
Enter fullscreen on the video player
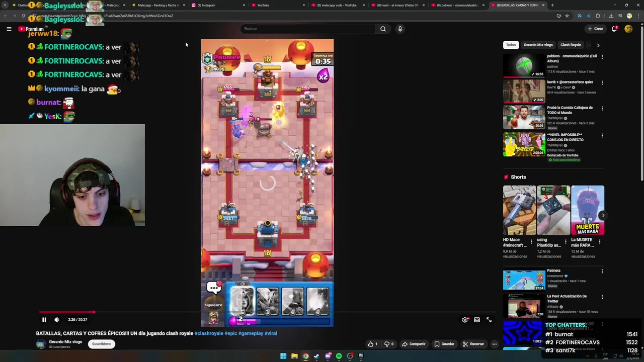489,320
